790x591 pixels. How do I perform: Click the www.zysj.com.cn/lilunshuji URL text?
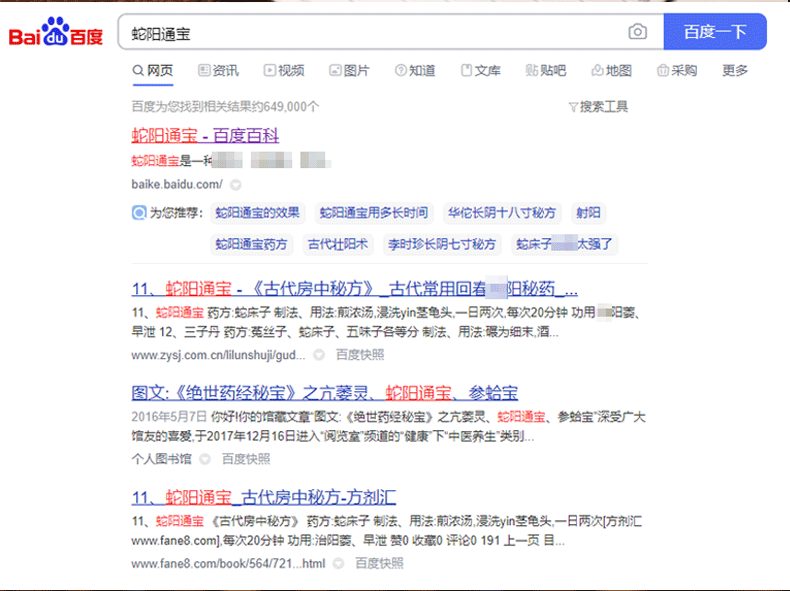[218, 355]
